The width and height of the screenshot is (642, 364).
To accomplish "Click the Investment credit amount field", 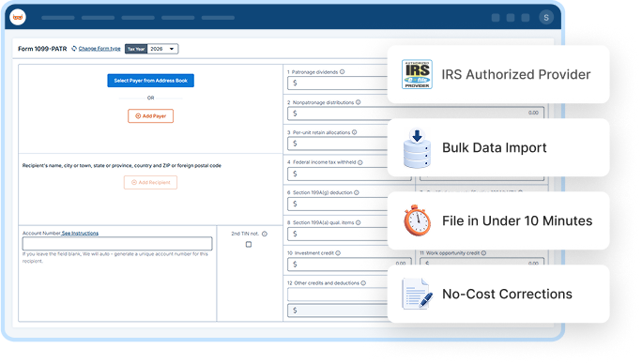I will click(349, 264).
